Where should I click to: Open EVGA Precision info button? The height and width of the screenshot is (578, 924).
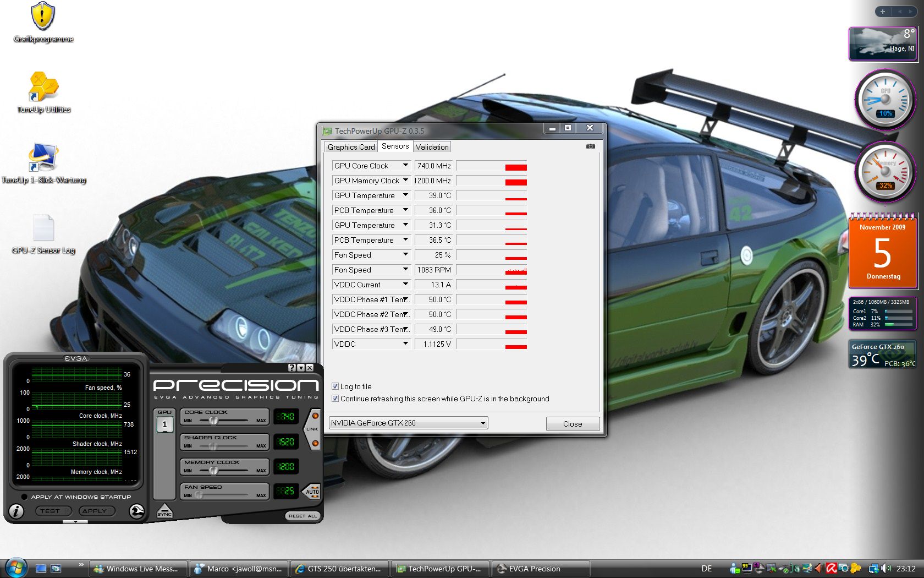[16, 511]
